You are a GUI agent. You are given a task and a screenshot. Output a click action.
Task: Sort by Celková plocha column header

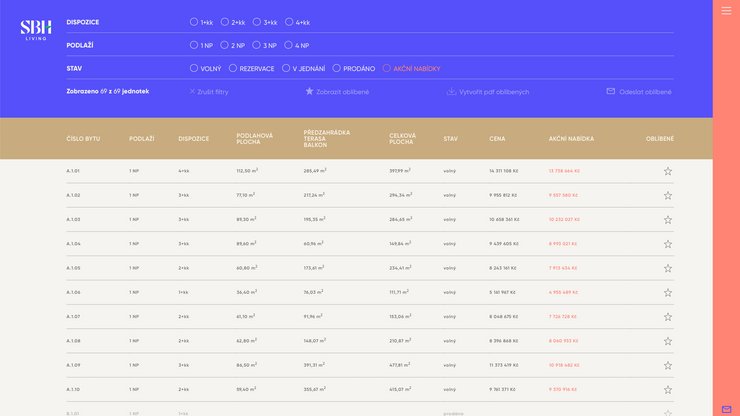(402, 139)
